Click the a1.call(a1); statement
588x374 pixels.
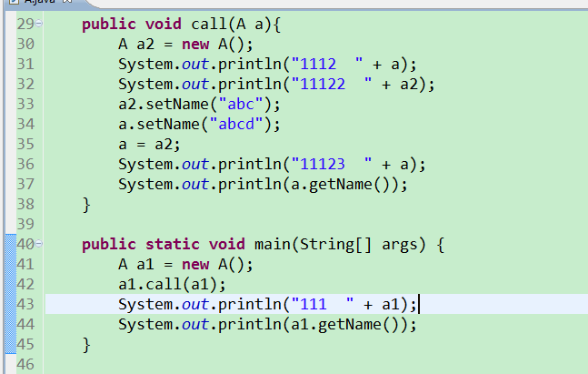(x=172, y=285)
